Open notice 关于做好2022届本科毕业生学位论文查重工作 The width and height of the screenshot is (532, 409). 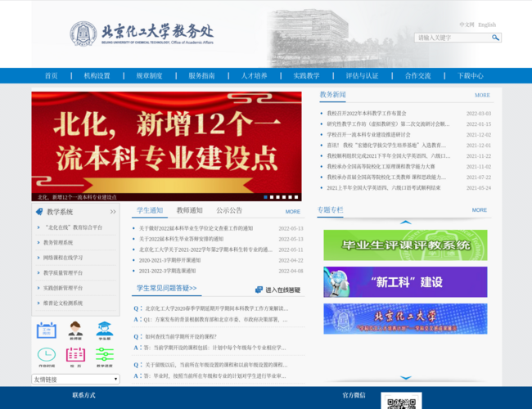point(196,228)
